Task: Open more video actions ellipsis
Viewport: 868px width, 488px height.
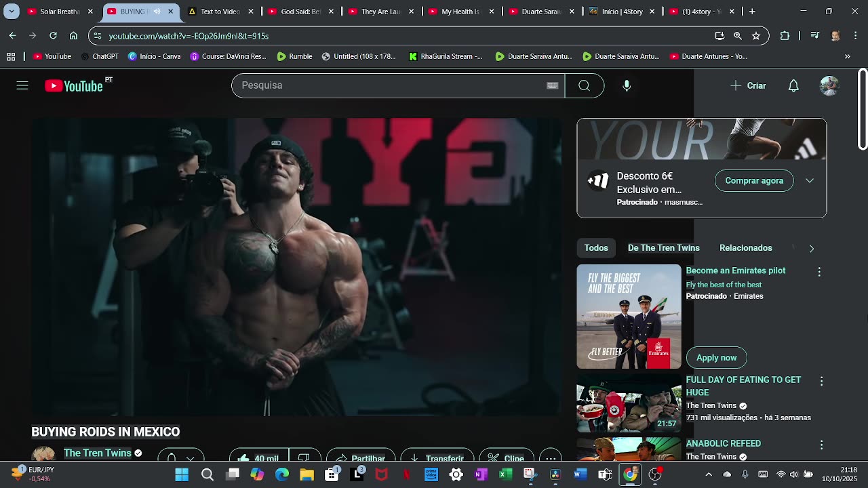Action: click(551, 458)
